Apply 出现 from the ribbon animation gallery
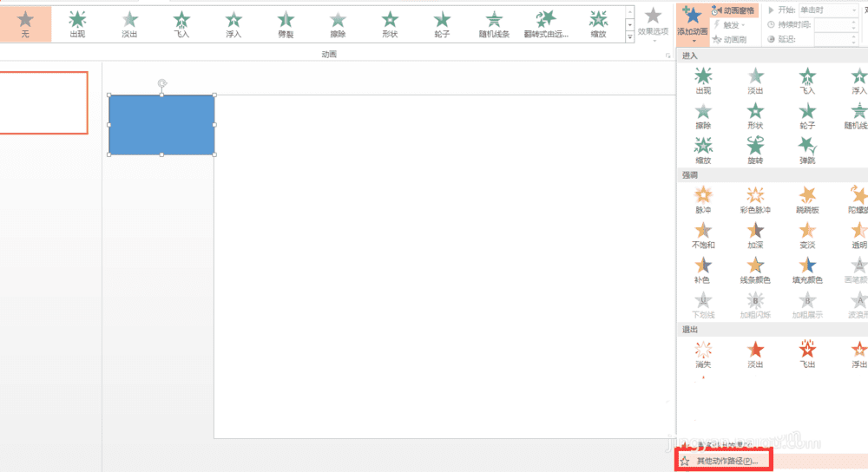868x472 pixels. (x=77, y=23)
